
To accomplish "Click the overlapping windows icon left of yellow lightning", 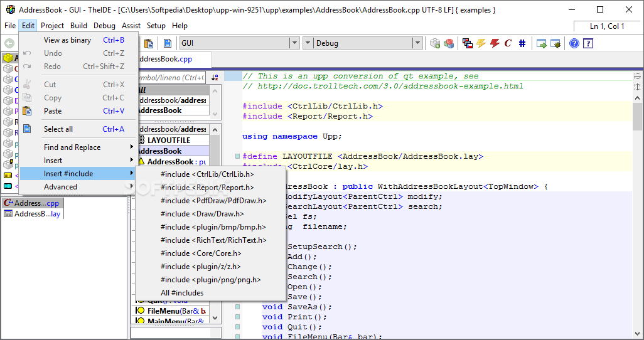I will [468, 43].
